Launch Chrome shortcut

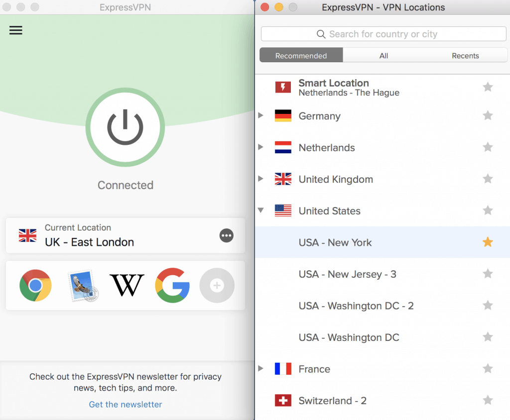(x=35, y=285)
